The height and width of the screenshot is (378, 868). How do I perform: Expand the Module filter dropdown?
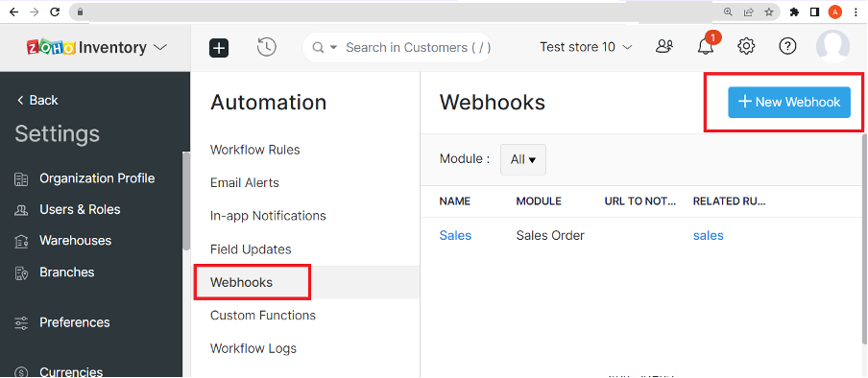[x=523, y=160]
